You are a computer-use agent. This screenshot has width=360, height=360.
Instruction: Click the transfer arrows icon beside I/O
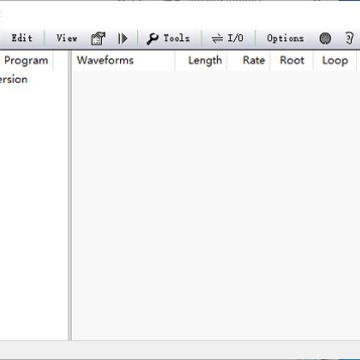[217, 39]
